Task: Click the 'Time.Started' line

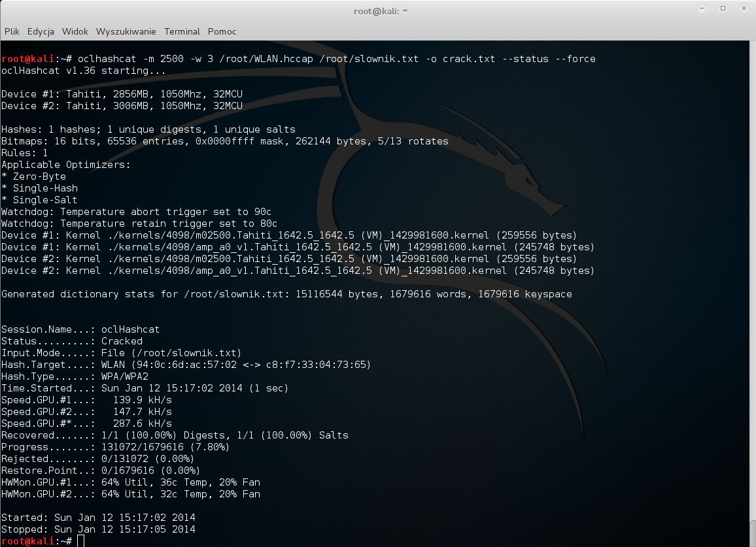Action: point(145,388)
